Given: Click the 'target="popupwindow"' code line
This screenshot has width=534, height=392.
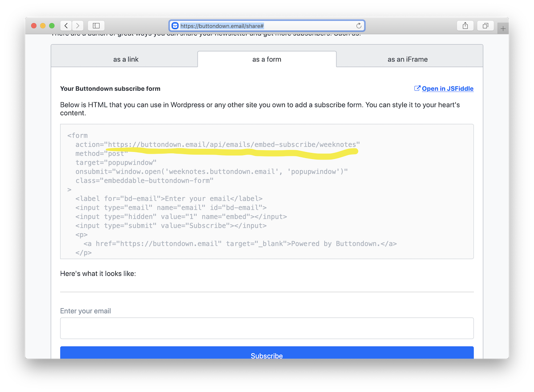Looking at the screenshot, I should point(116,162).
